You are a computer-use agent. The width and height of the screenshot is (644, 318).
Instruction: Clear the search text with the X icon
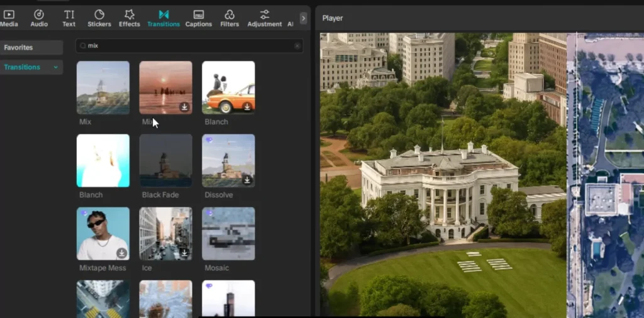pyautogui.click(x=297, y=46)
